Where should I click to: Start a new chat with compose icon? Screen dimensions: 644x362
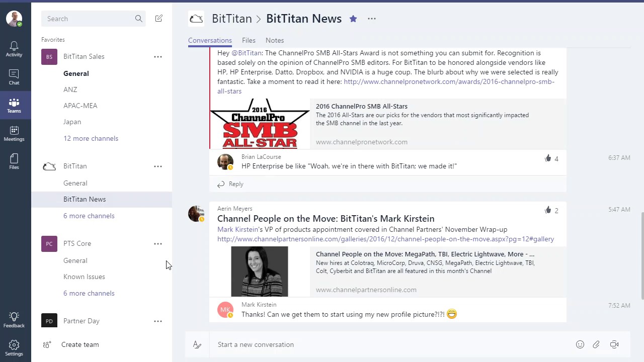(x=159, y=19)
